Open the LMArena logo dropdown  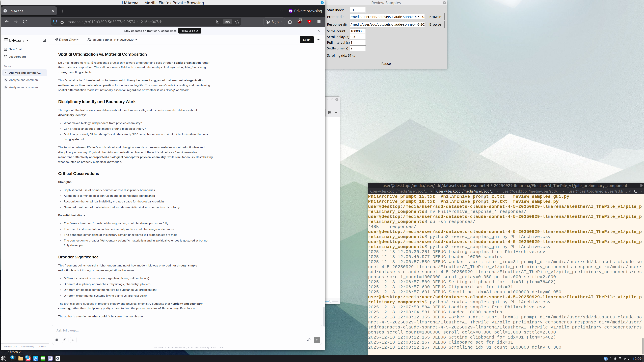tap(16, 40)
